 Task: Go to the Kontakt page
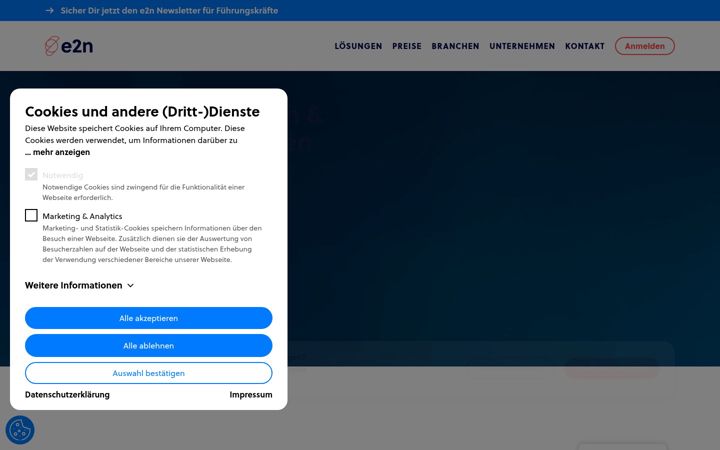[585, 46]
